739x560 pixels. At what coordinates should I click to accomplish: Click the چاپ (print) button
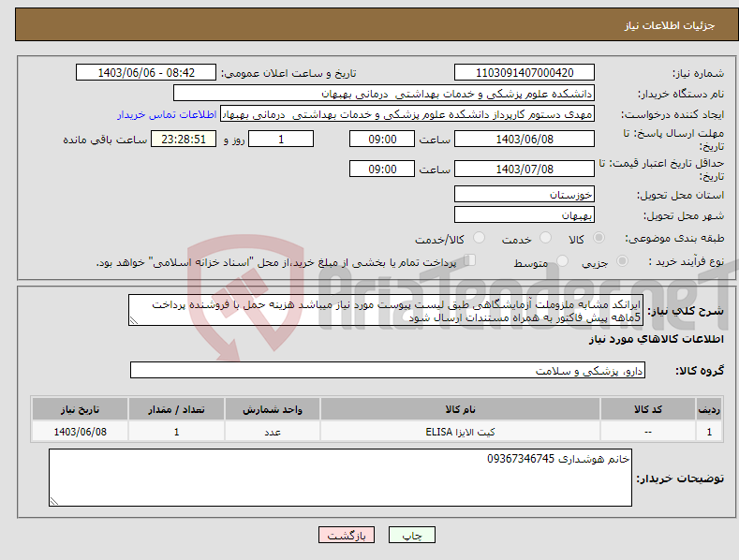point(411,535)
